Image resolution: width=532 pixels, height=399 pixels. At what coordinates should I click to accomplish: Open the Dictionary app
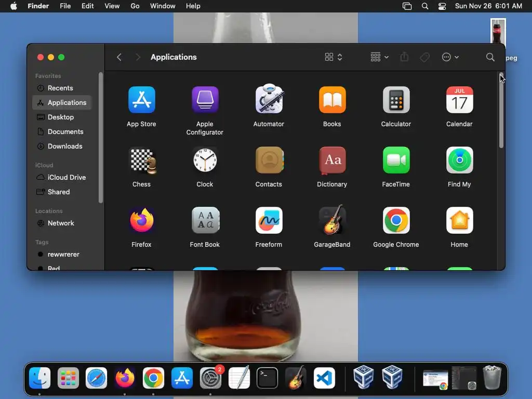point(332,160)
